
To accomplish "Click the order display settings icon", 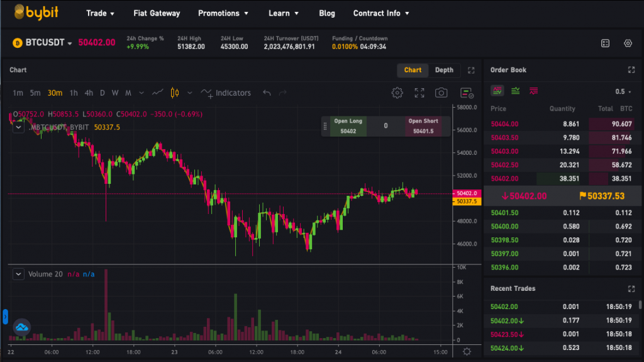I will coord(467,93).
